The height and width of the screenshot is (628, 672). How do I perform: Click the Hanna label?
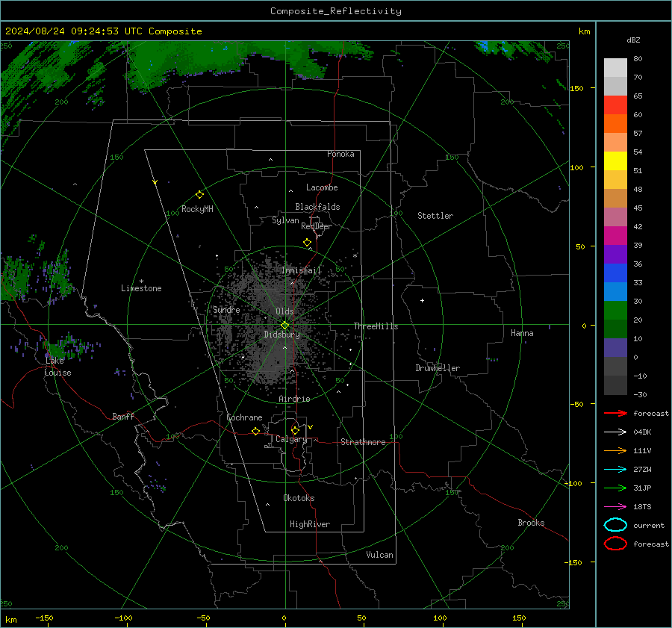click(x=522, y=333)
